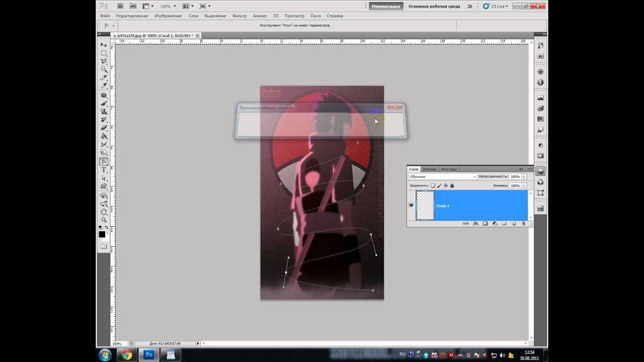The image size is (644, 362).
Task: Click the white background color swatch
Action: coord(107,237)
